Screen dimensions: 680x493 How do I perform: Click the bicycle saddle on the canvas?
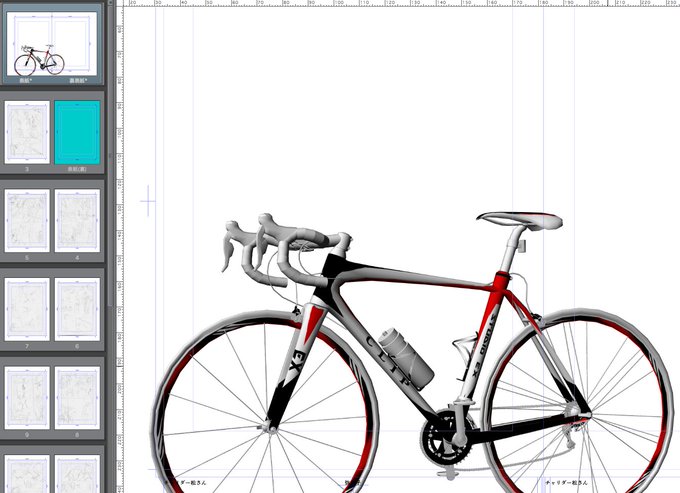pyautogui.click(x=520, y=220)
